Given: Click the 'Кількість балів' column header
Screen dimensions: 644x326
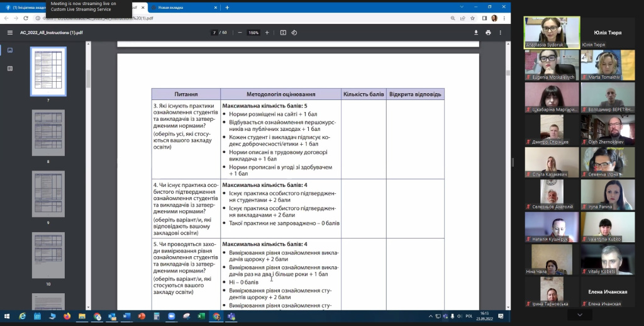Looking at the screenshot, I should [x=364, y=94].
